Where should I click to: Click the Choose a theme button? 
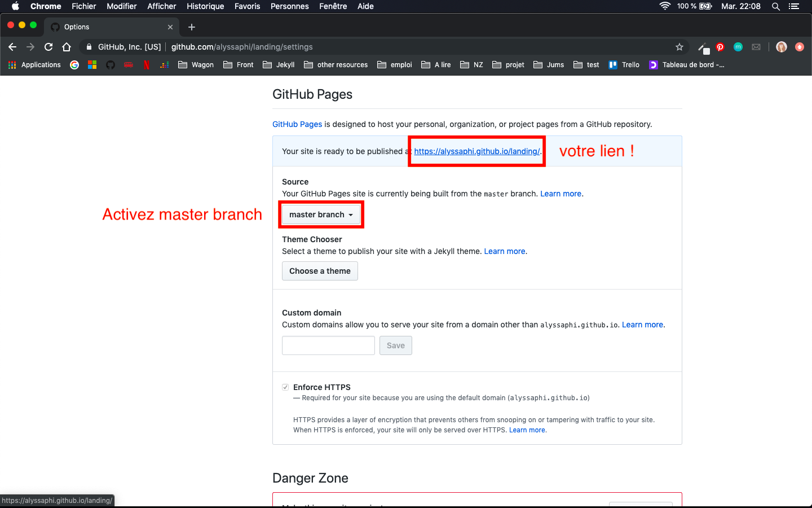pyautogui.click(x=320, y=271)
